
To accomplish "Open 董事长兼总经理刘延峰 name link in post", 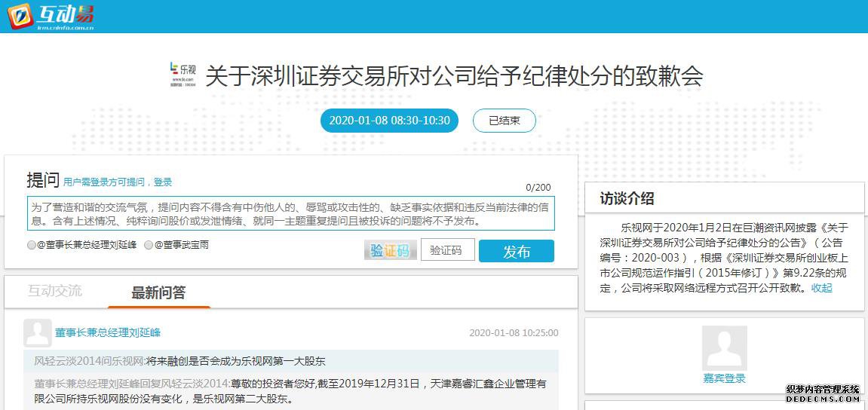I will click(108, 332).
